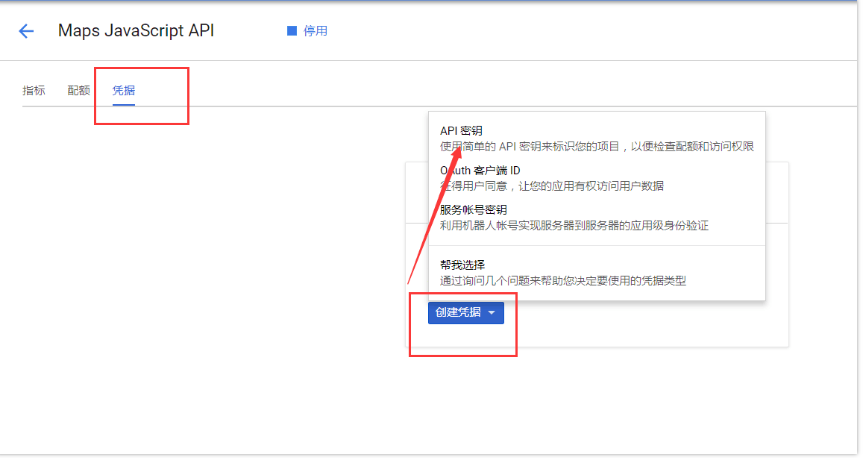The height and width of the screenshot is (458, 864).
Task: Select OAuth 客户端 ID menu entry
Action: pyautogui.click(x=480, y=170)
